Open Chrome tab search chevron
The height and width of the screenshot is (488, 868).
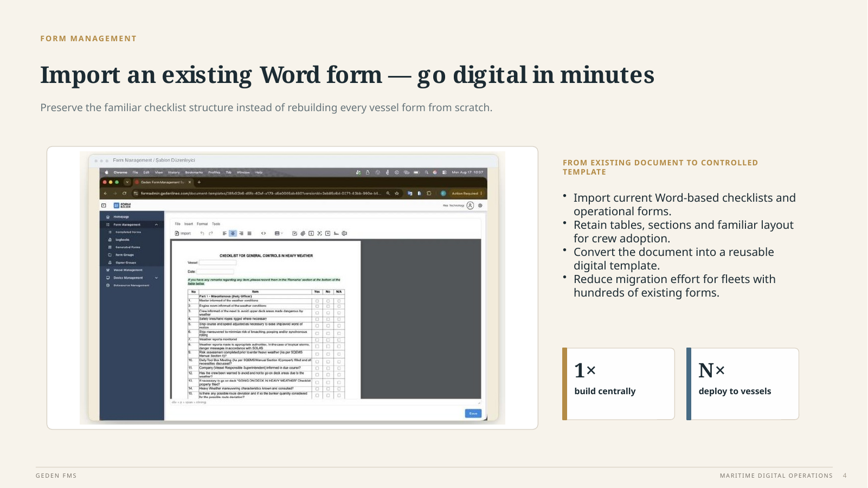(x=127, y=182)
